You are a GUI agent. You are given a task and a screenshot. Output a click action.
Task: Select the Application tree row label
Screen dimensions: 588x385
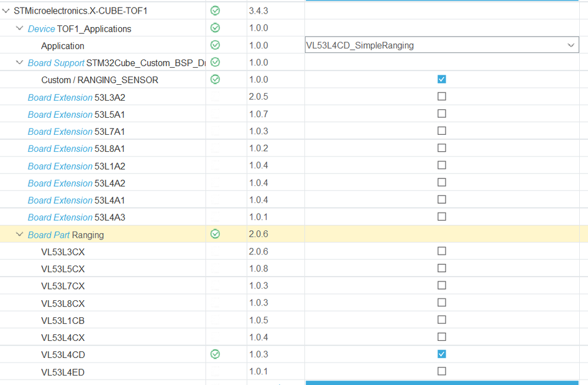point(62,46)
